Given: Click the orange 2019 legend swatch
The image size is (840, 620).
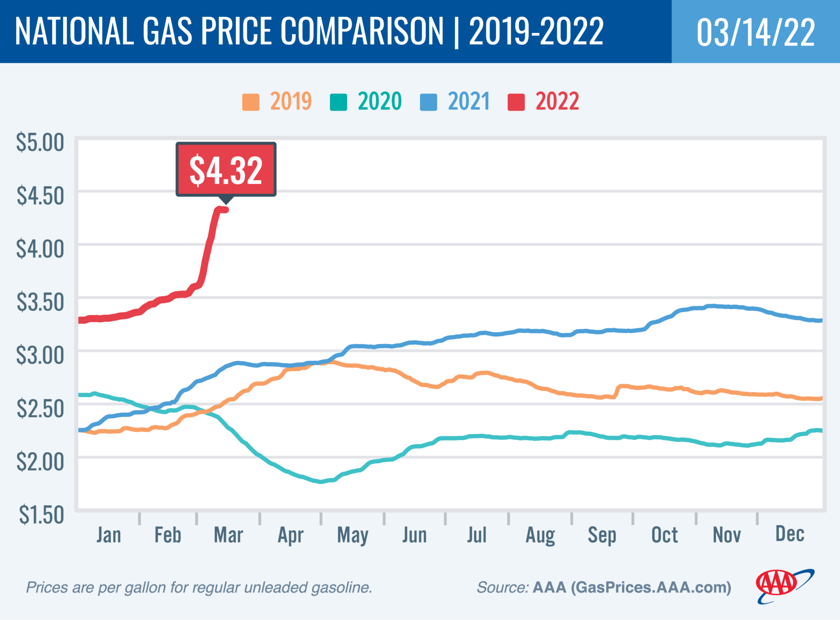Looking at the screenshot, I should tap(251, 102).
